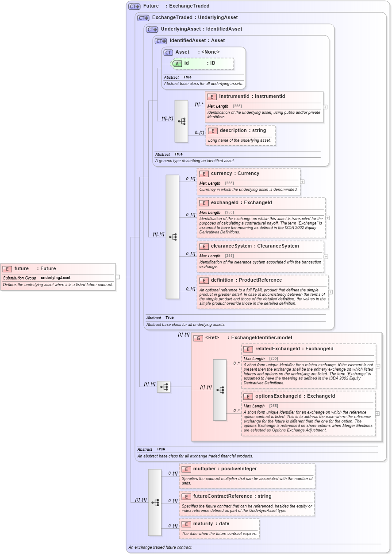
Task: Click the E icon of futureContractReference element
Action: [186, 497]
